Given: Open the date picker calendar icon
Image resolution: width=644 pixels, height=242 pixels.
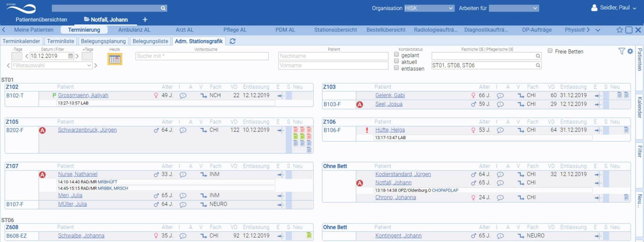Looking at the screenshot, I should click(70, 56).
